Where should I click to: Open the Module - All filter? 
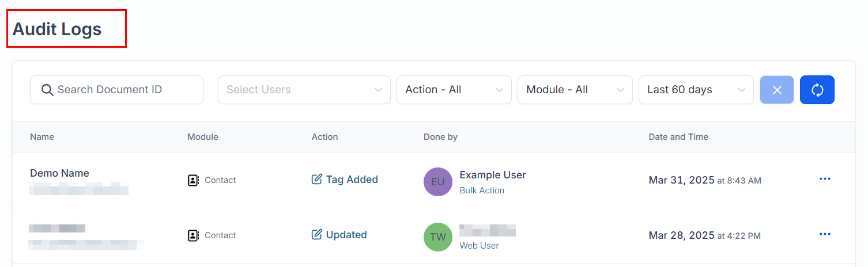click(575, 90)
